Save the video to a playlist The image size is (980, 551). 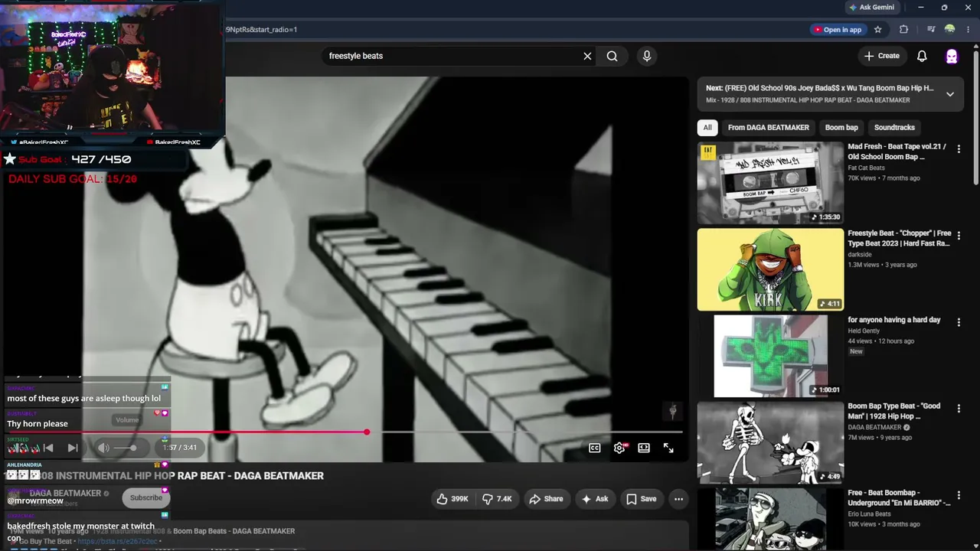[641, 499]
